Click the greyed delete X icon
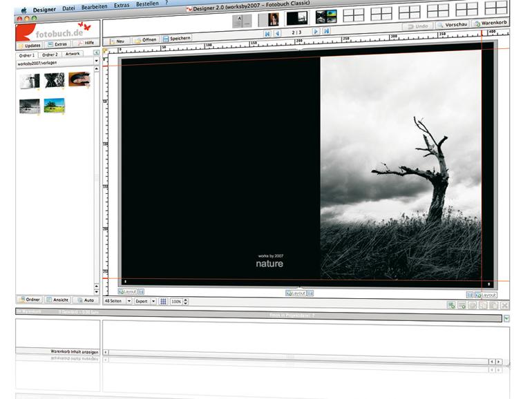The height and width of the screenshot is (399, 532). 505,305
